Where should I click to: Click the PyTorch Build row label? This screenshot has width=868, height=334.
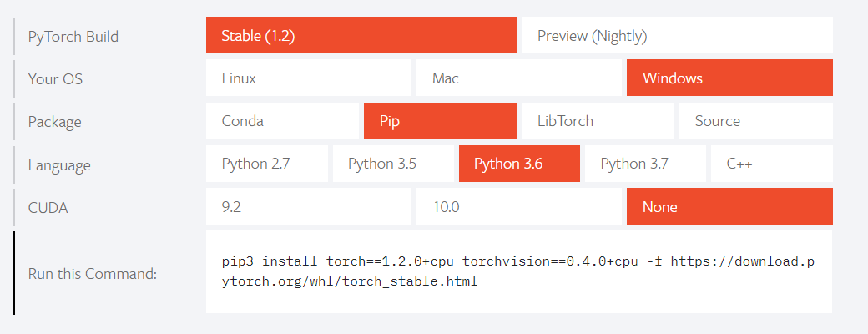point(73,37)
